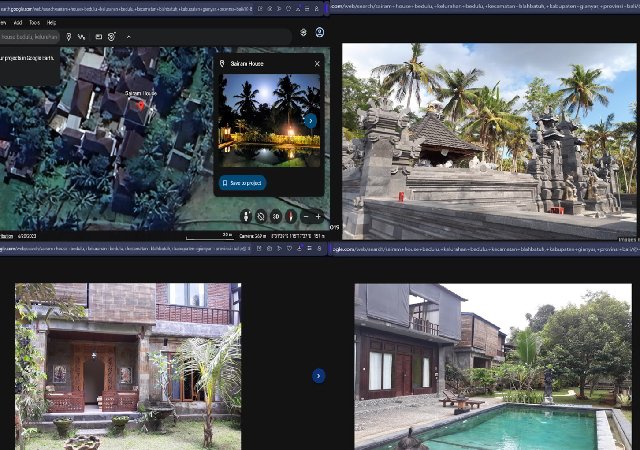Collapse the Earth toolbar with the up chevron
Screen dimensions: 640x450
tap(129, 37)
